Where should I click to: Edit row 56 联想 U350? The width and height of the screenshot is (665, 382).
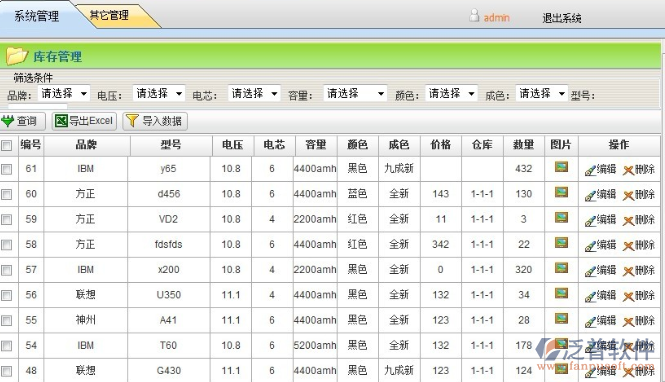600,296
